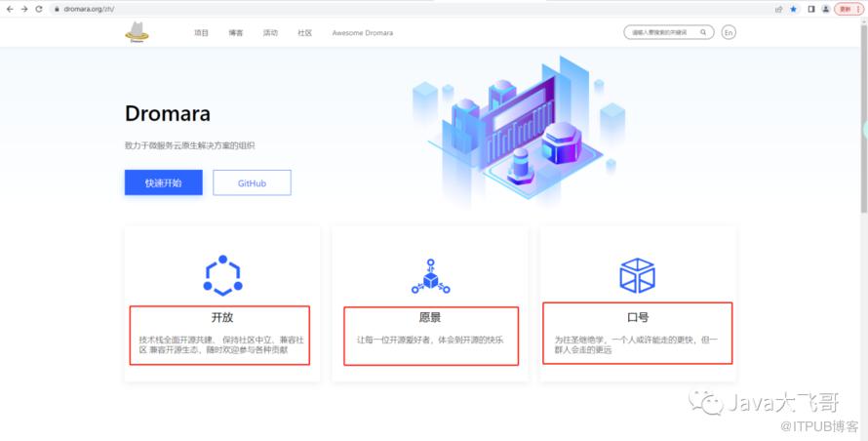
Task: Click the 致力于微服务云原生解决方案的组织 subtitle
Action: tap(190, 145)
